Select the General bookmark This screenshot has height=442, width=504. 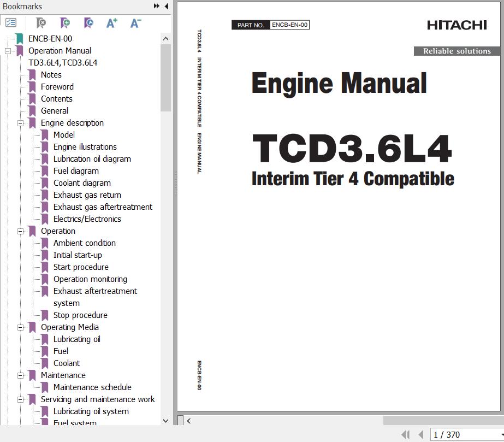[54, 111]
